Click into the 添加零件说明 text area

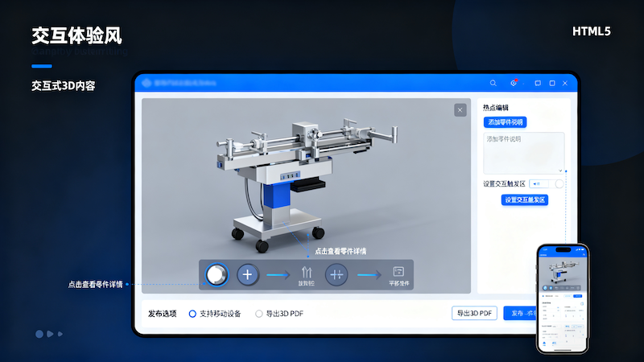(x=523, y=150)
